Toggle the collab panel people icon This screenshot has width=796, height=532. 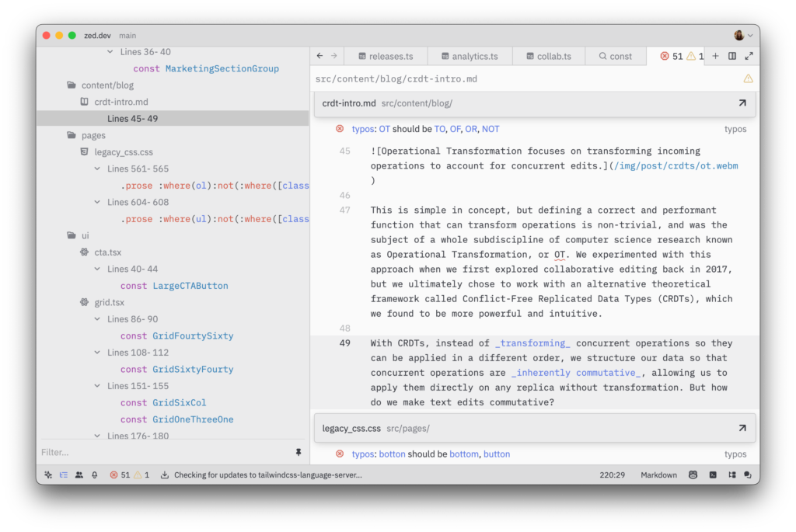[x=79, y=475]
